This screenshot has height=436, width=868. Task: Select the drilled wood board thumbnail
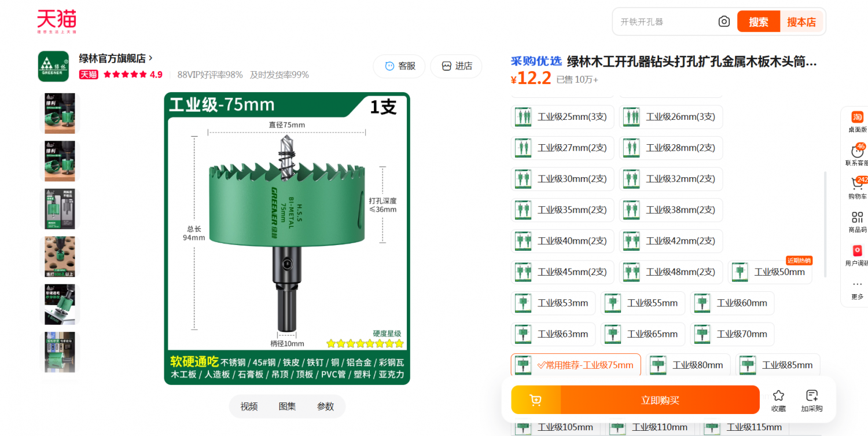tap(60, 257)
